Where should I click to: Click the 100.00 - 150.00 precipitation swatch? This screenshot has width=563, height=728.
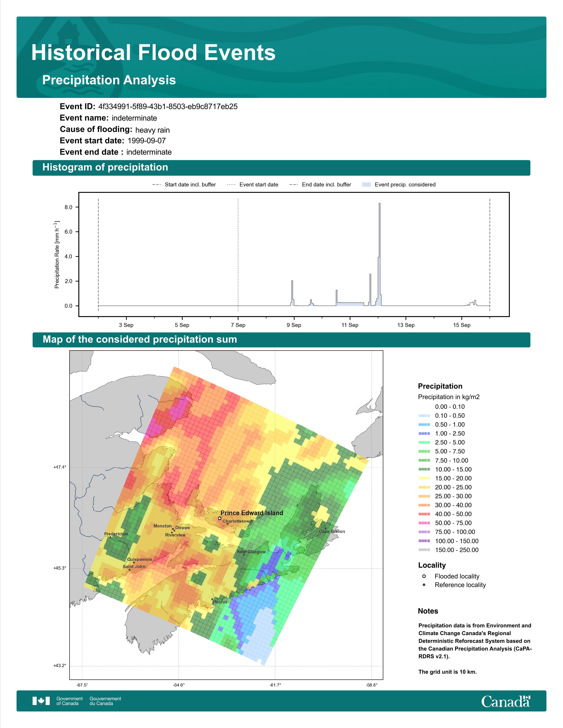coord(424,541)
